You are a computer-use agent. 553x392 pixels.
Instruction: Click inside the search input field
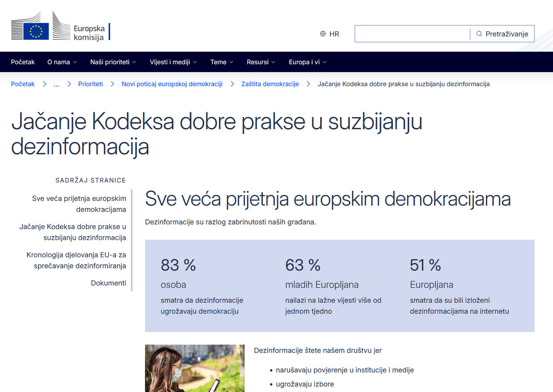click(412, 34)
